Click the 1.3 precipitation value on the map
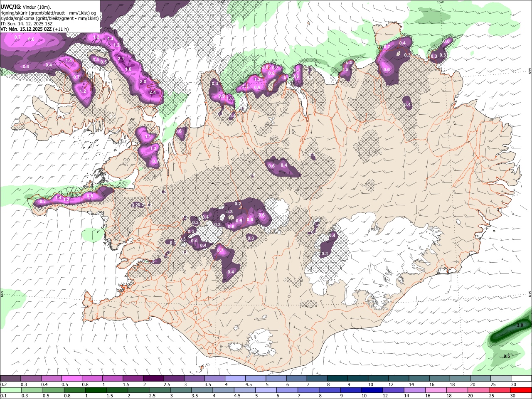Screen dimensions: 532x399 click(153, 148)
